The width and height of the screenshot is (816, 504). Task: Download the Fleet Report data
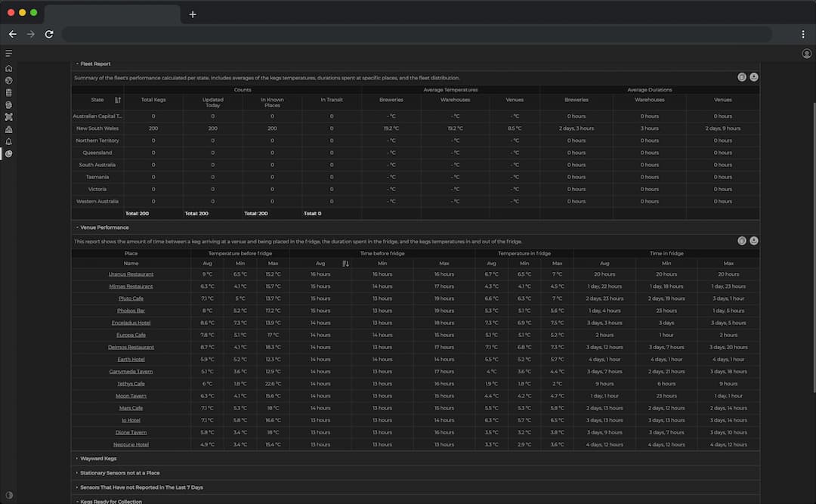(x=753, y=77)
